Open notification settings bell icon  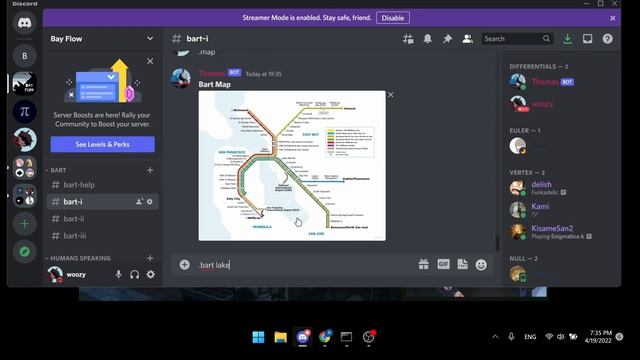(x=427, y=39)
